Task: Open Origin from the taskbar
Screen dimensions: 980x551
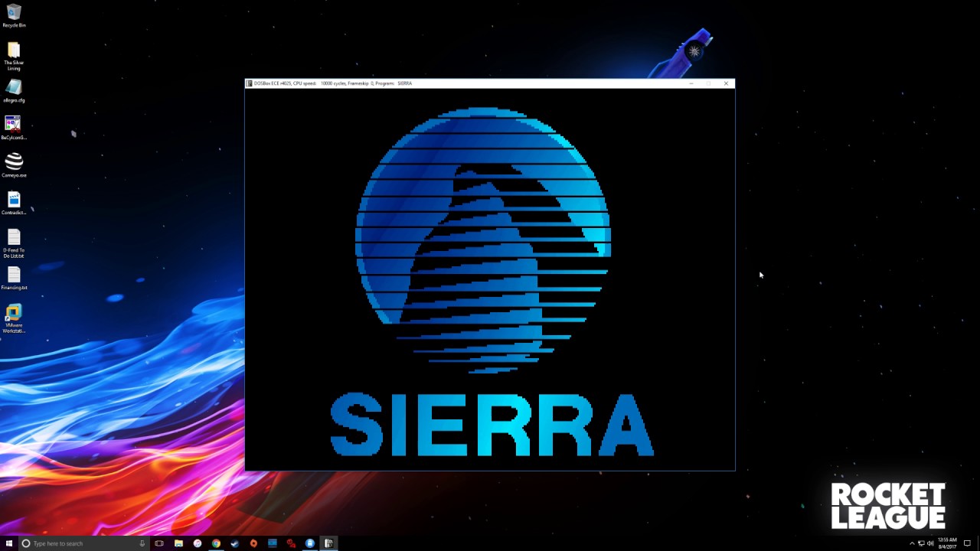Action: pyautogui.click(x=253, y=543)
